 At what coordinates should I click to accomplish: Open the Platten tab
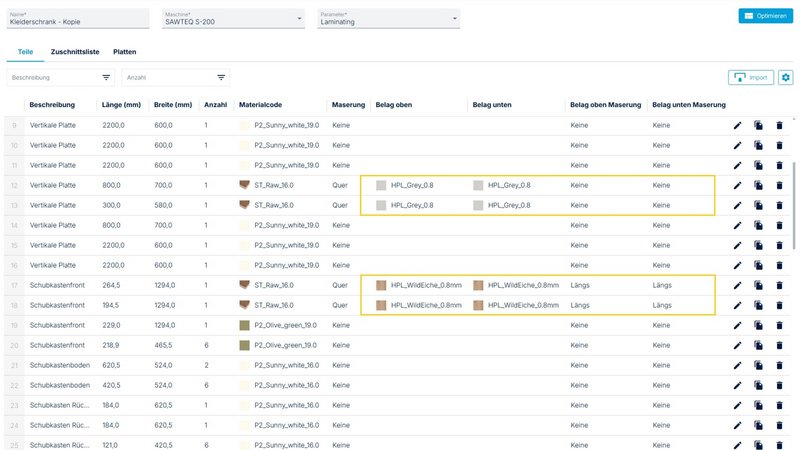pyautogui.click(x=124, y=51)
